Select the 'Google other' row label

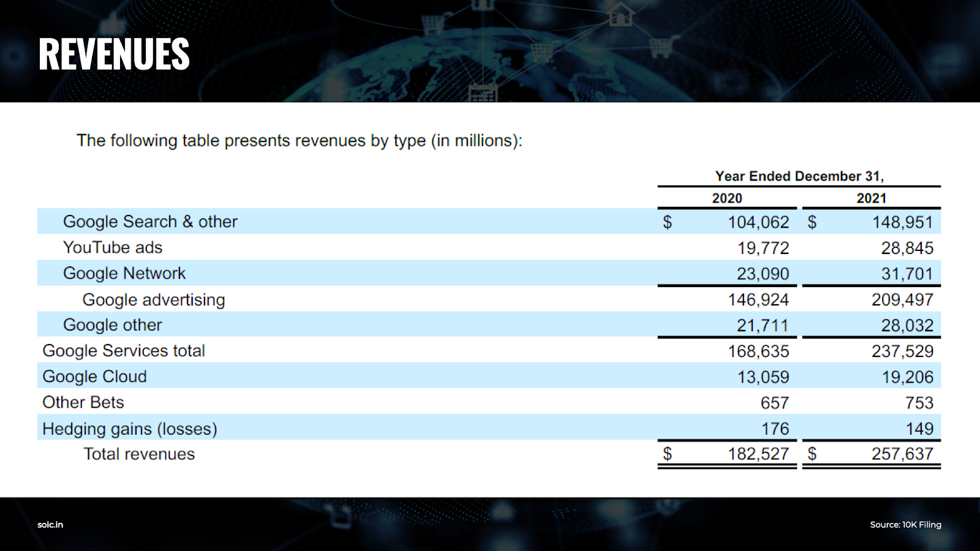click(113, 325)
